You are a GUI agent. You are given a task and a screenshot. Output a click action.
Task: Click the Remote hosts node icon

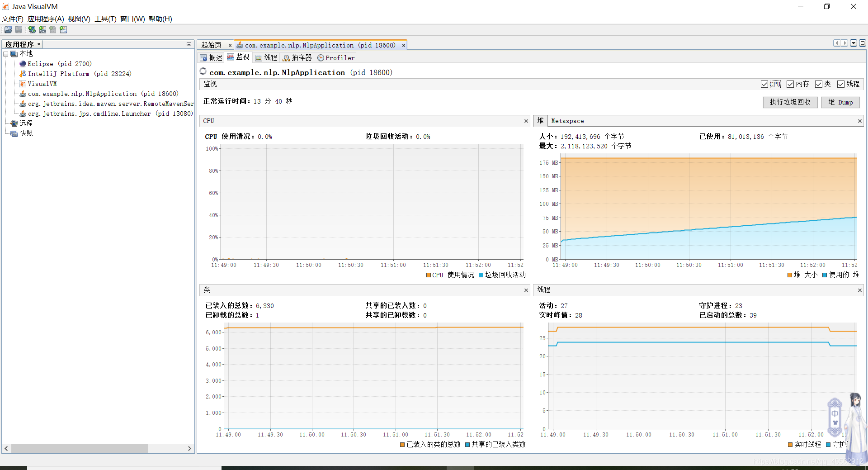point(14,123)
